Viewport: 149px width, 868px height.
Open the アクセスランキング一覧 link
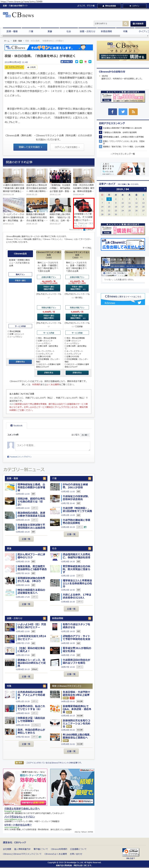point(123,154)
